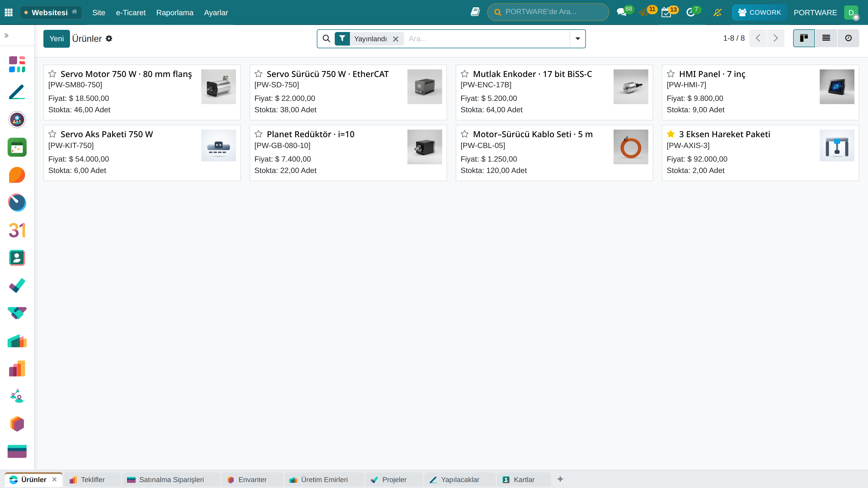
Task: Favorite Servo Motor 750 W product star
Action: tap(52, 74)
